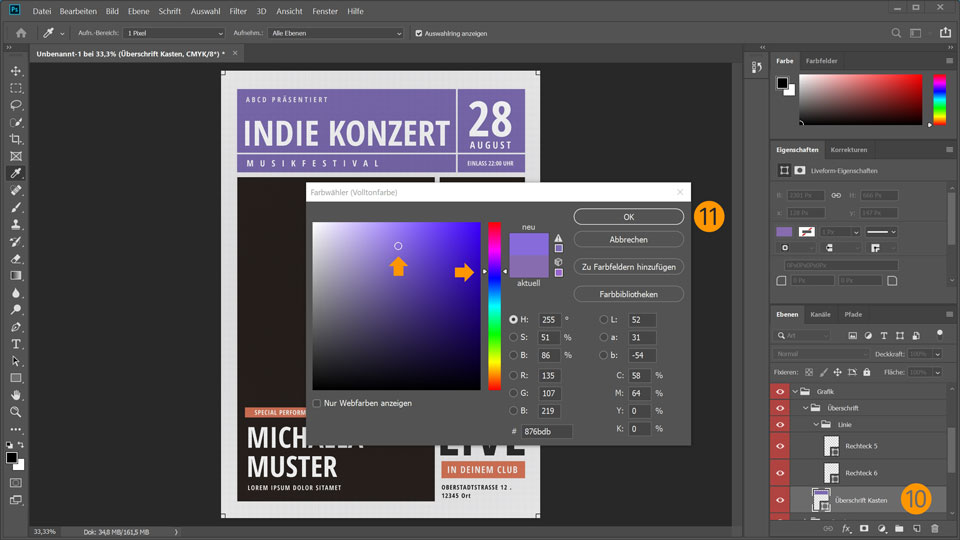This screenshot has height=540, width=960.
Task: Delete layer with trash icon
Action: [x=934, y=528]
